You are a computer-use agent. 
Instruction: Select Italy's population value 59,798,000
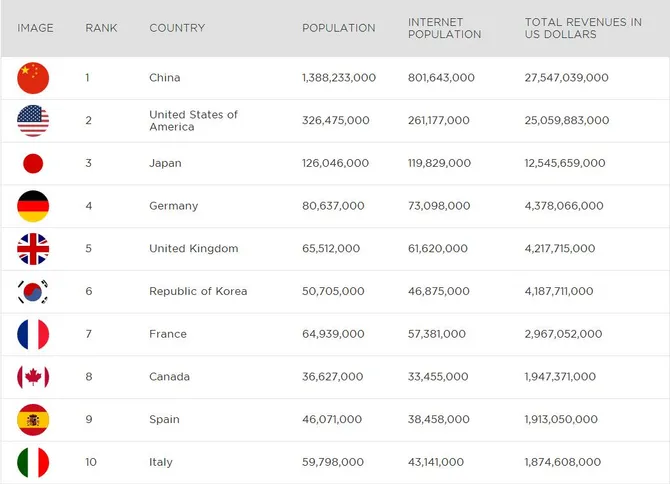point(333,462)
